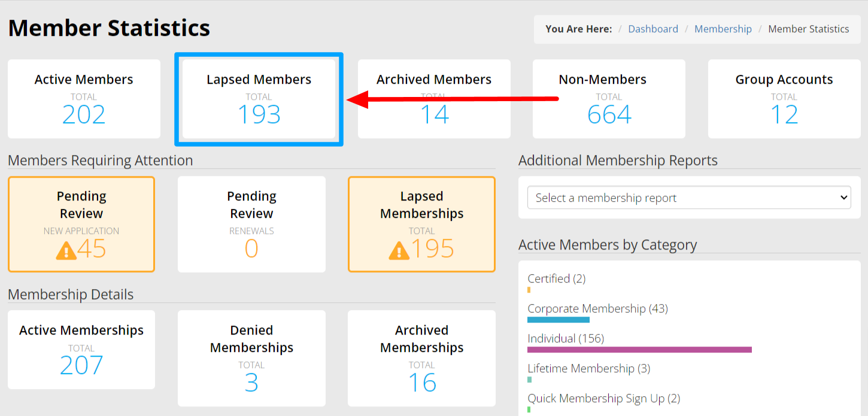Select the Pending Review renewals card

pyautogui.click(x=251, y=224)
